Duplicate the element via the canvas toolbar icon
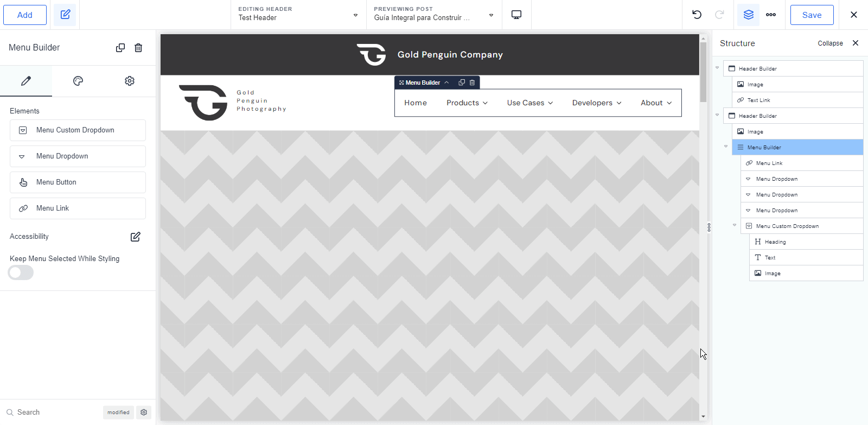 [x=462, y=83]
